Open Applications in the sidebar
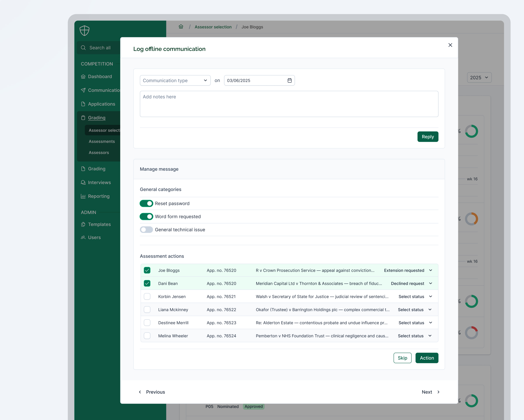Image resolution: width=524 pixels, height=420 pixels. [x=101, y=104]
